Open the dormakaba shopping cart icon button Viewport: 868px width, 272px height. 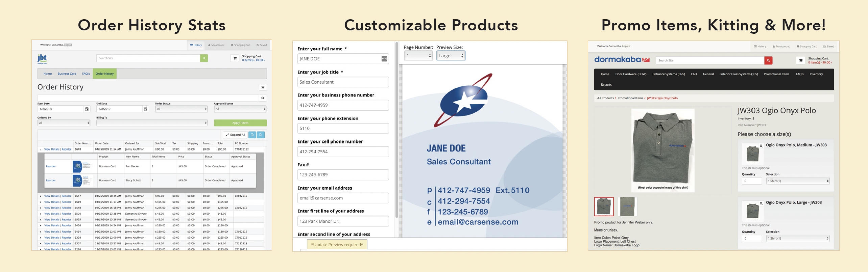coord(800,60)
